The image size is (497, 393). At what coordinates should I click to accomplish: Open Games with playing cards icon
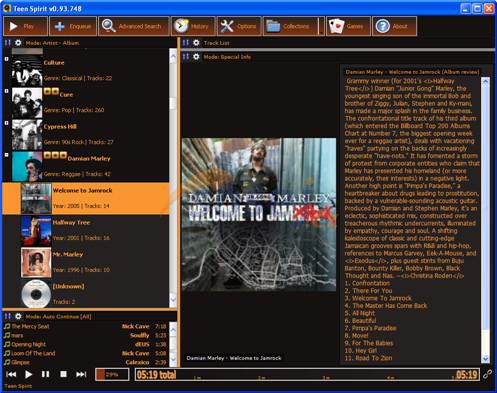pyautogui.click(x=348, y=26)
